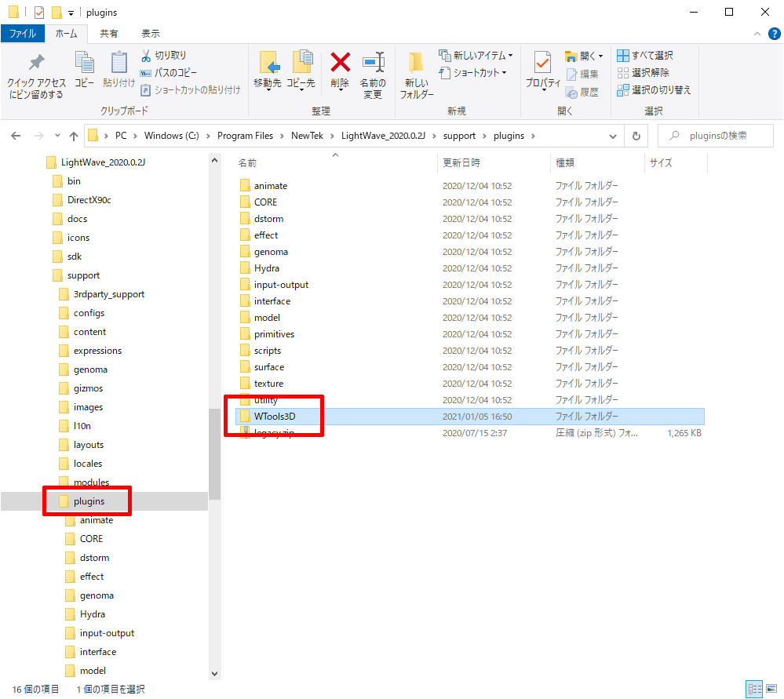Open the Quick Access Toolbar customize dropdown

point(71,13)
